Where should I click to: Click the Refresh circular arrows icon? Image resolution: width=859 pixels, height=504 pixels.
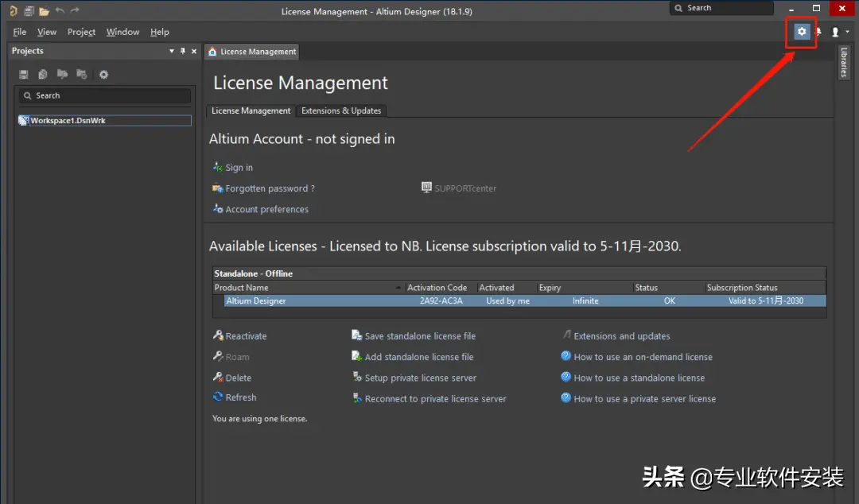[x=217, y=397]
